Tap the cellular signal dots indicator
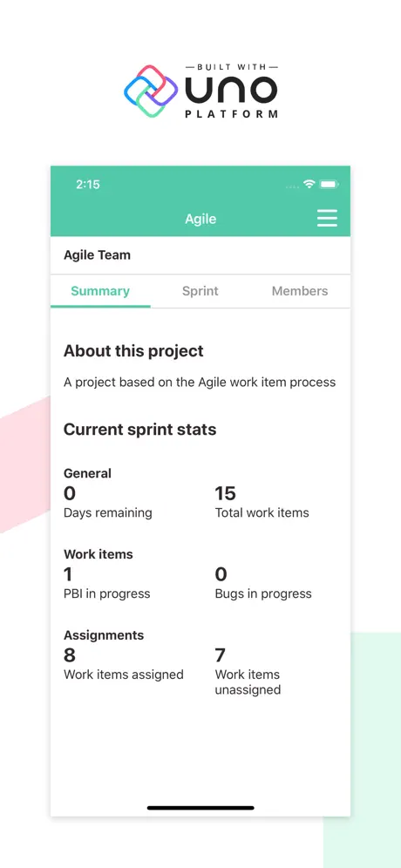Image resolution: width=401 pixels, height=868 pixels. point(293,186)
